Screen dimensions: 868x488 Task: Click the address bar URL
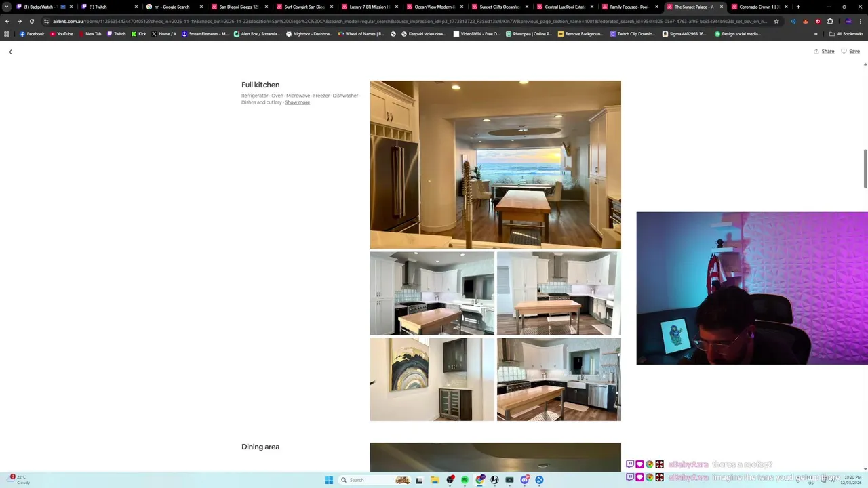tap(410, 21)
